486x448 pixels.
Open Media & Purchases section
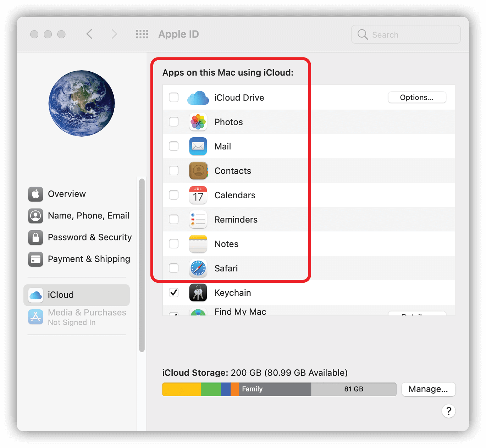pyautogui.click(x=77, y=317)
